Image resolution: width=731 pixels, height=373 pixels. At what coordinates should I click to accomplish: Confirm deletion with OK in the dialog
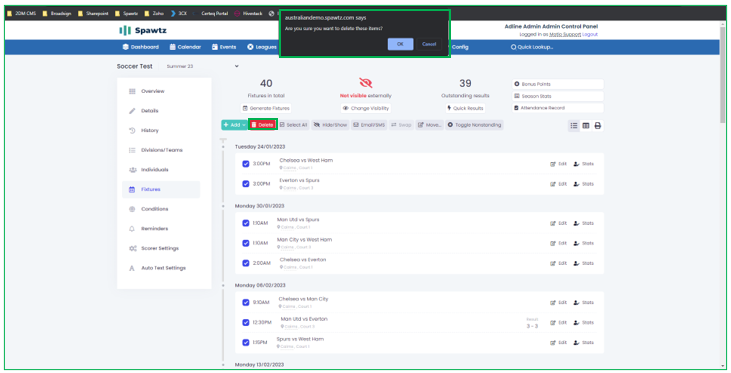tap(400, 44)
